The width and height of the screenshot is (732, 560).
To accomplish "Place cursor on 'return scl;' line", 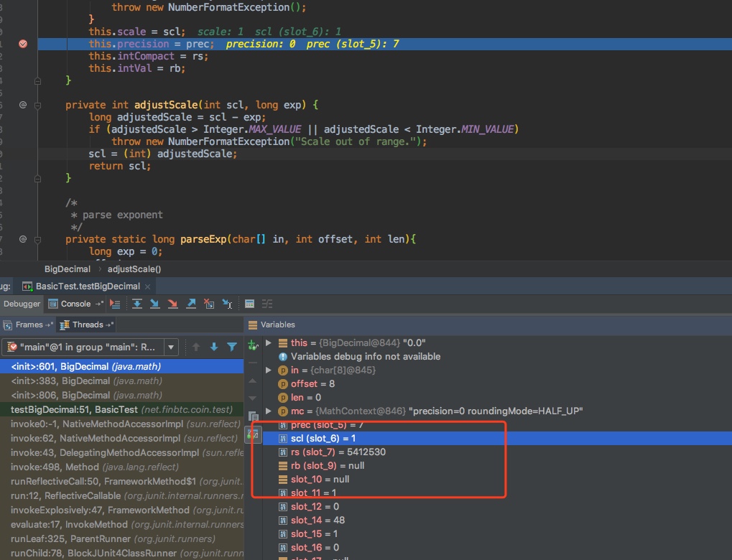I will coord(119,166).
